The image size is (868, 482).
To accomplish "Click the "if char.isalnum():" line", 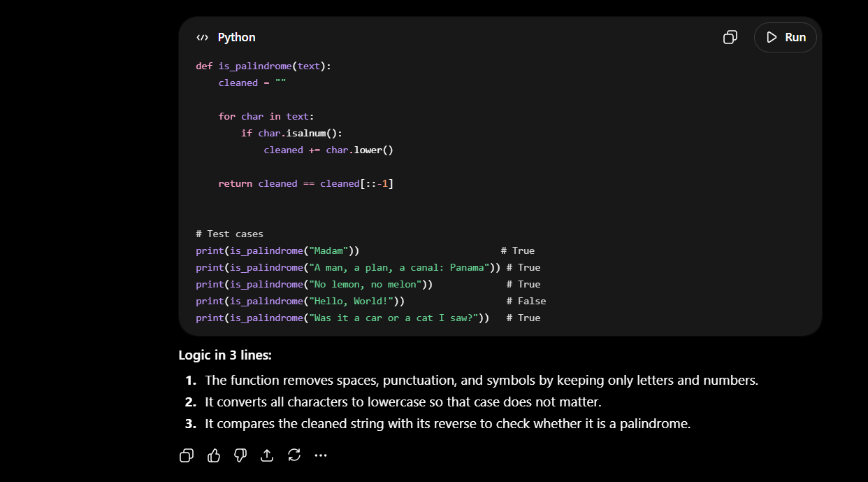I will (x=291, y=133).
